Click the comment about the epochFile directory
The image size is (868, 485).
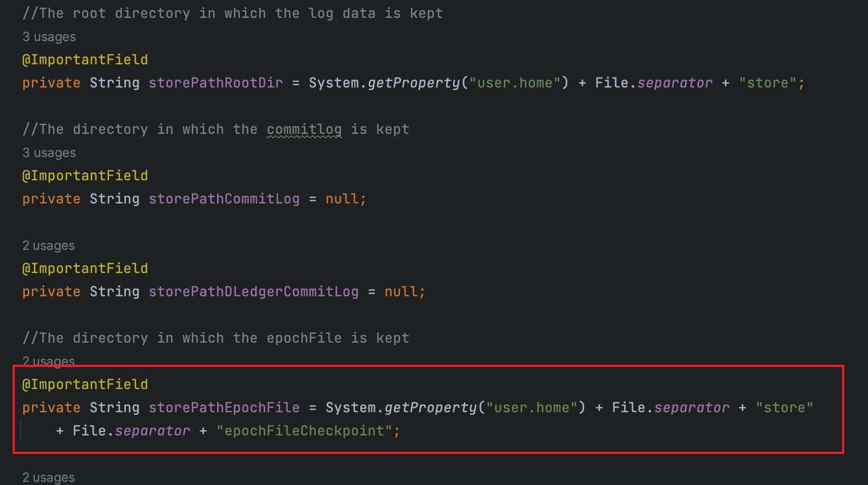pos(215,337)
